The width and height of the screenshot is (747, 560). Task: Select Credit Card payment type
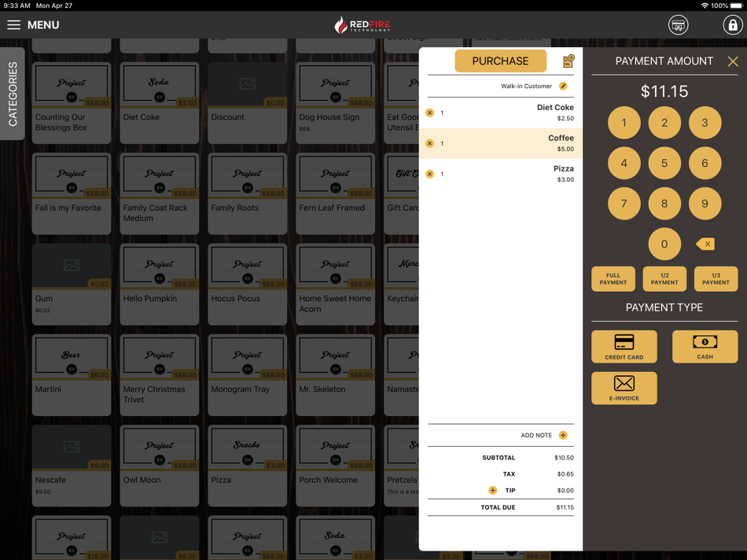click(x=624, y=347)
